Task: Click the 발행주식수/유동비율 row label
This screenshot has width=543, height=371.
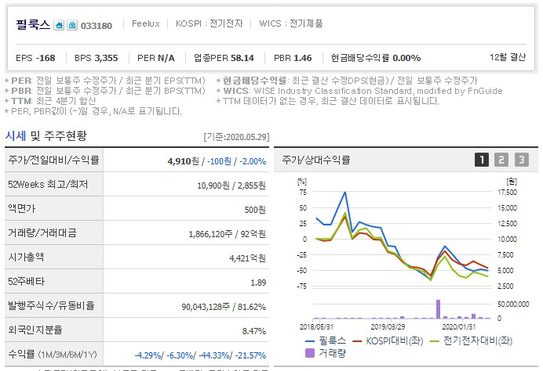Action: click(x=51, y=305)
